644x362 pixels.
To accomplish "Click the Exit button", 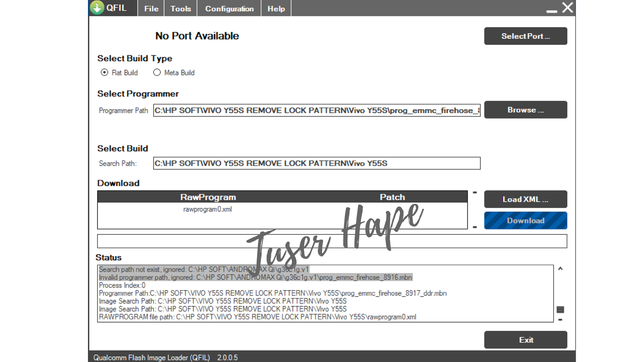I will (x=526, y=340).
